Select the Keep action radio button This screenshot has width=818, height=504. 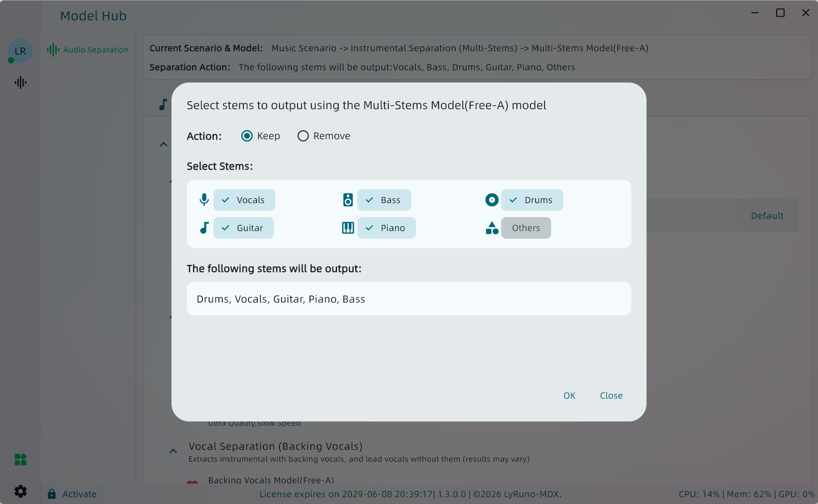click(x=247, y=136)
